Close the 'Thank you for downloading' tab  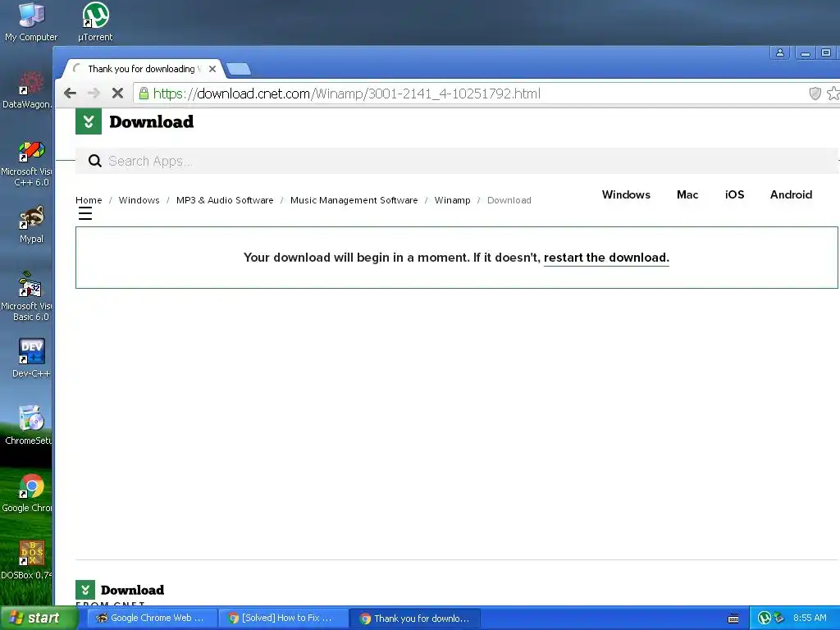(212, 69)
